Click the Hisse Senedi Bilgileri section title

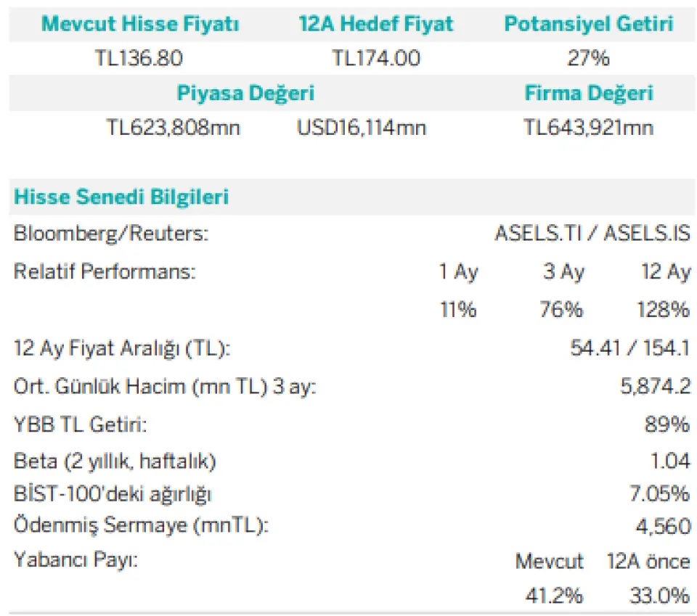(121, 197)
